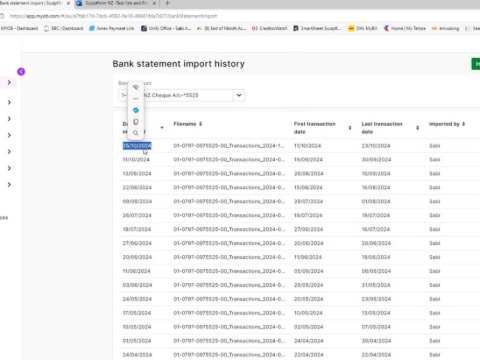This screenshot has width=480, height=360.
Task: Click Last transaction date 31/05/2024 cell
Action: [x=376, y=285]
